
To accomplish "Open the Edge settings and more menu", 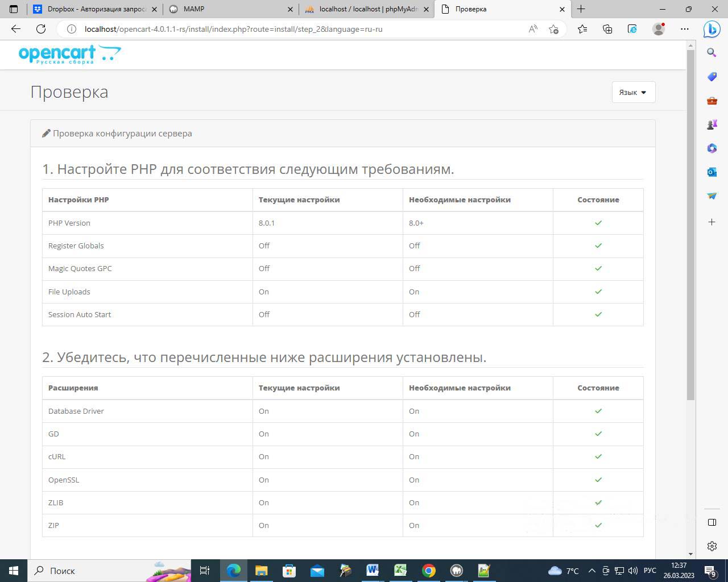I will click(685, 29).
